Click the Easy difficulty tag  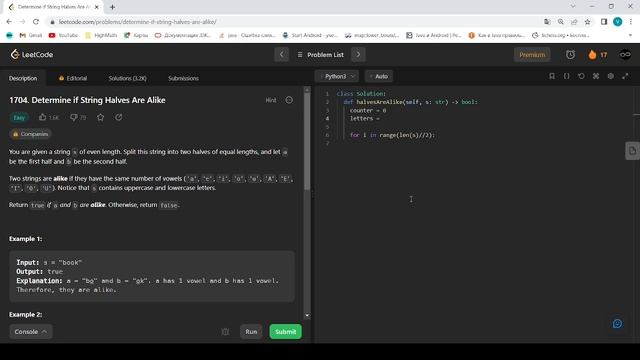coord(19,118)
